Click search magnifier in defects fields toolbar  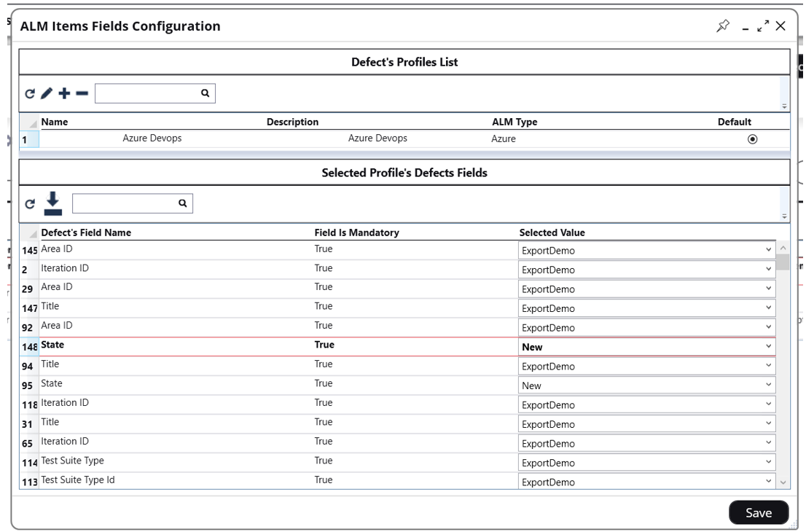(182, 204)
